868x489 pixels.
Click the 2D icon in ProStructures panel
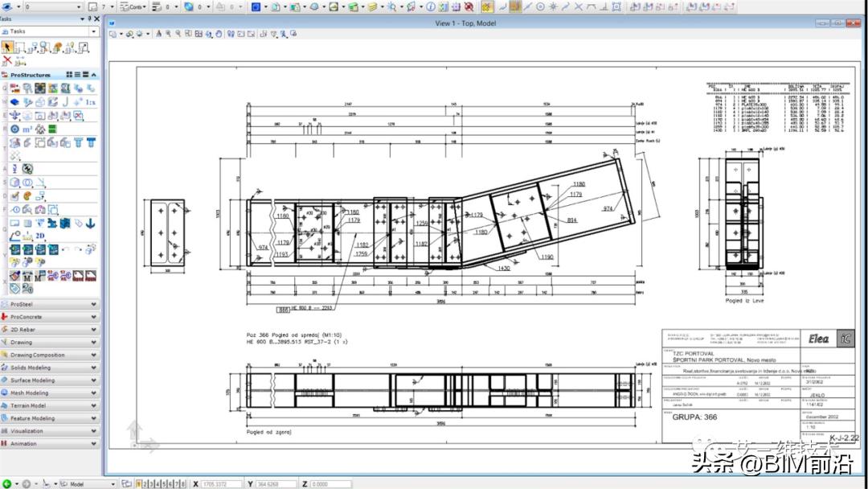click(40, 236)
